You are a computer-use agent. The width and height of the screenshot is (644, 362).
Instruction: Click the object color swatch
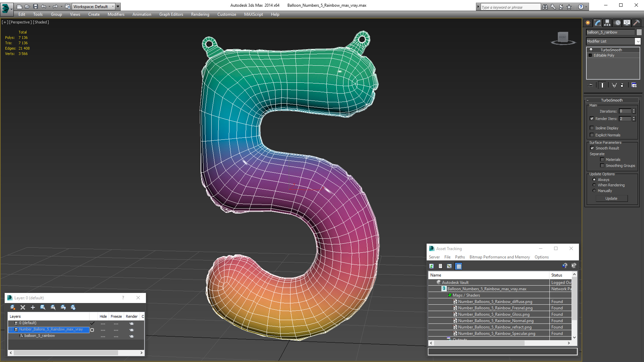tap(639, 32)
